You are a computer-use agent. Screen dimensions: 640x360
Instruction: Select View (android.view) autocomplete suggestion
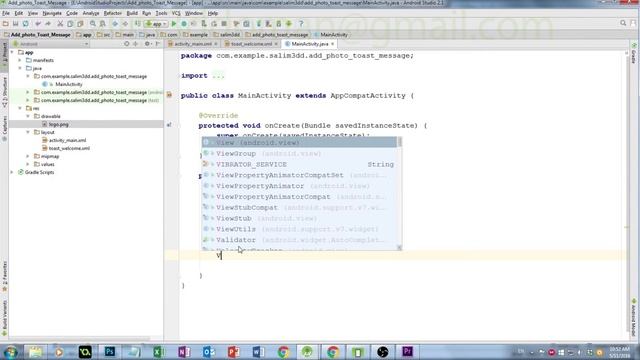pyautogui.click(x=299, y=142)
